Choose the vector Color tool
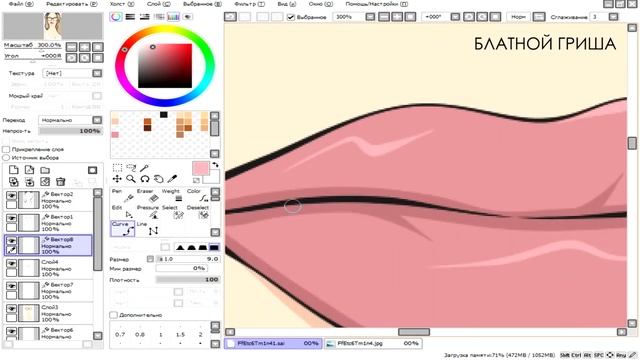Viewport: 640px width, 360px height. pyautogui.click(x=198, y=196)
